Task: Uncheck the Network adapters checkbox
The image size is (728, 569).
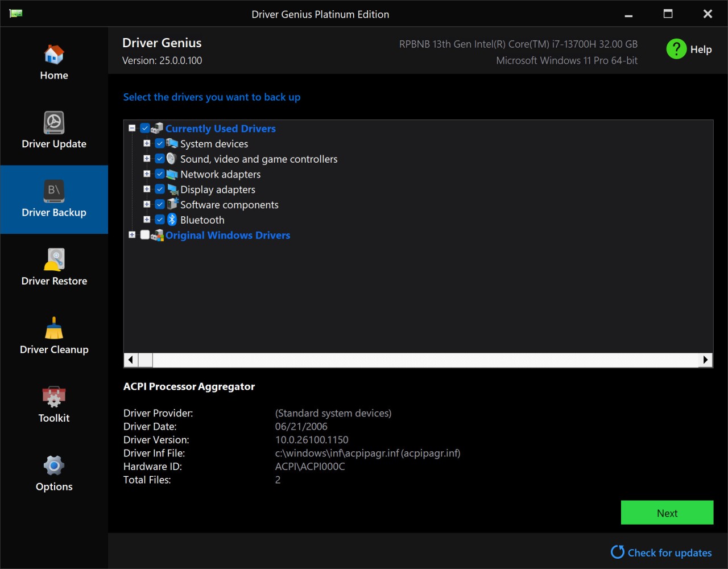Action: [x=160, y=174]
